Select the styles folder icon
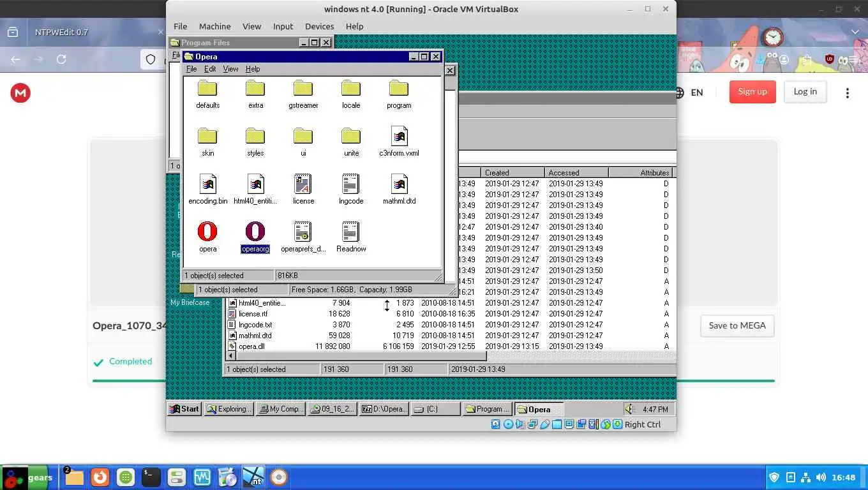The height and width of the screenshot is (490, 868). 255,136
